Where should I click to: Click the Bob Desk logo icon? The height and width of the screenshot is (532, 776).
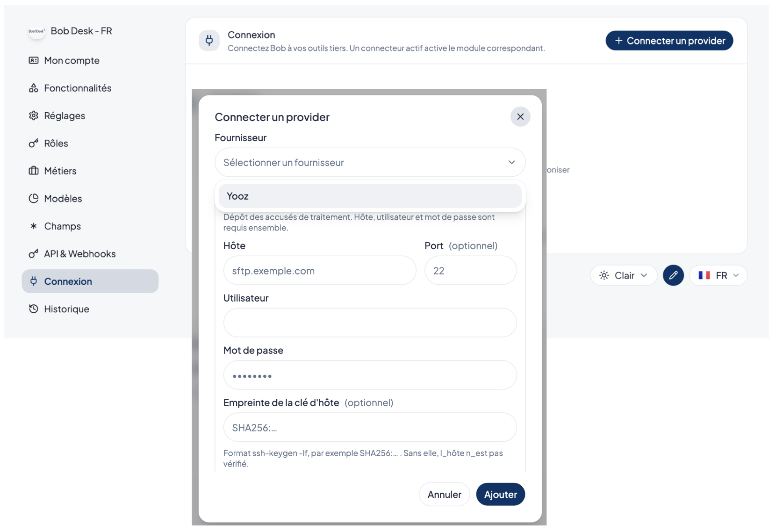(x=36, y=31)
